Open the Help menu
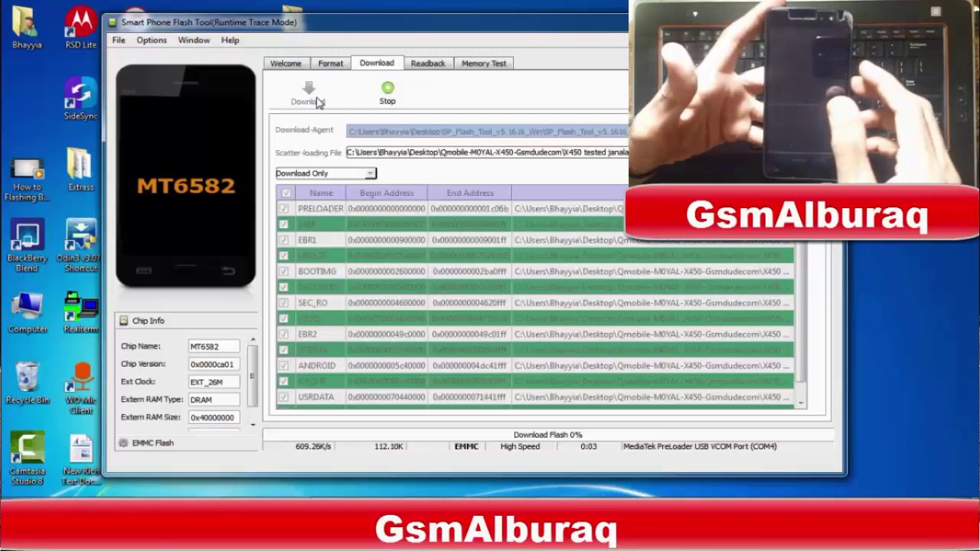This screenshot has height=551, width=980. (x=230, y=41)
